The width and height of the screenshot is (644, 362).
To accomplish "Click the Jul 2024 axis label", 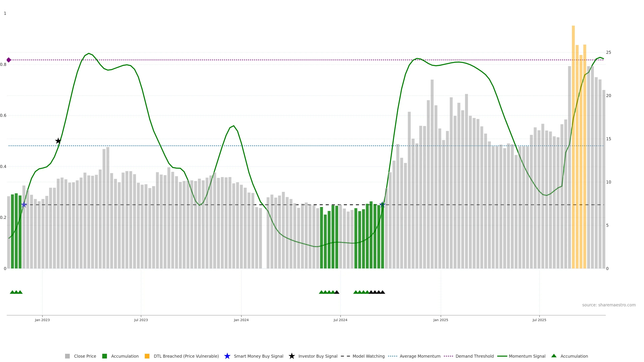I will pyautogui.click(x=340, y=320).
